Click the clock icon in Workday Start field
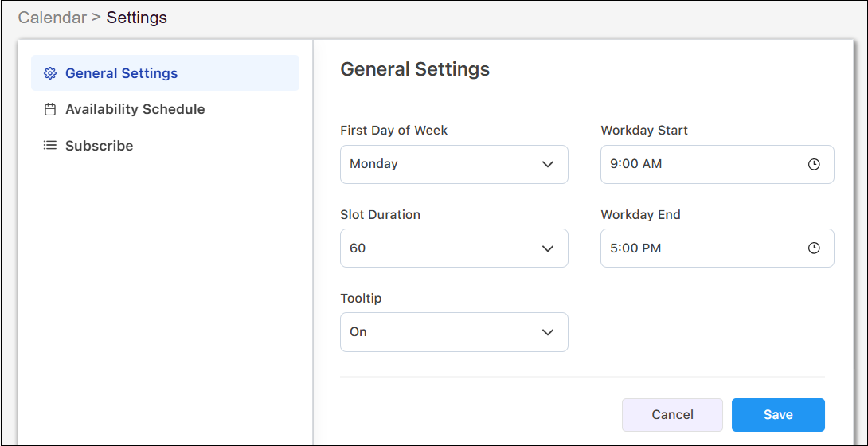 coord(814,164)
